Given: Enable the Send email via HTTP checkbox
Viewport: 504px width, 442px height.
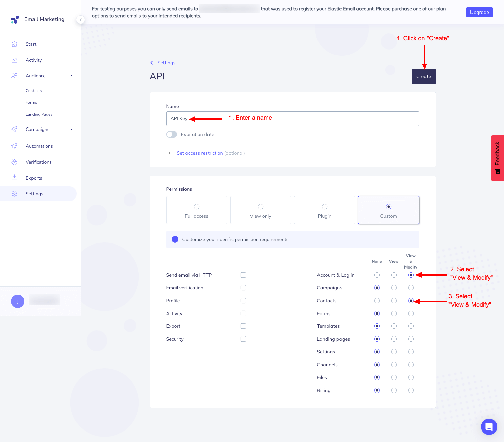Looking at the screenshot, I should (243, 275).
